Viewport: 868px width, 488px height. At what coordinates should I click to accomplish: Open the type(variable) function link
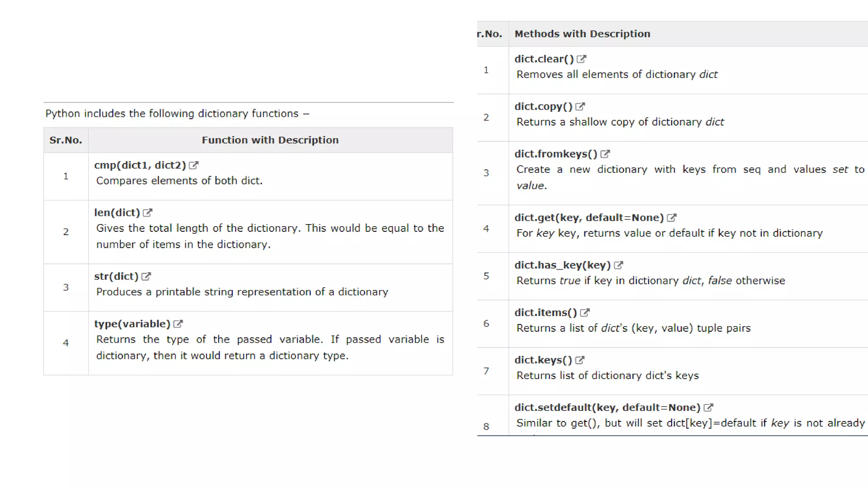132,324
